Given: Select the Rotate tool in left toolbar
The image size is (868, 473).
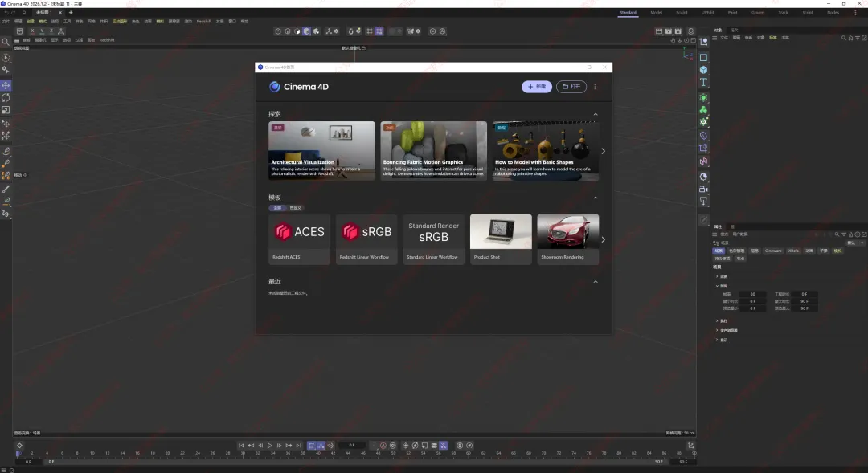Looking at the screenshot, I should coord(6,97).
